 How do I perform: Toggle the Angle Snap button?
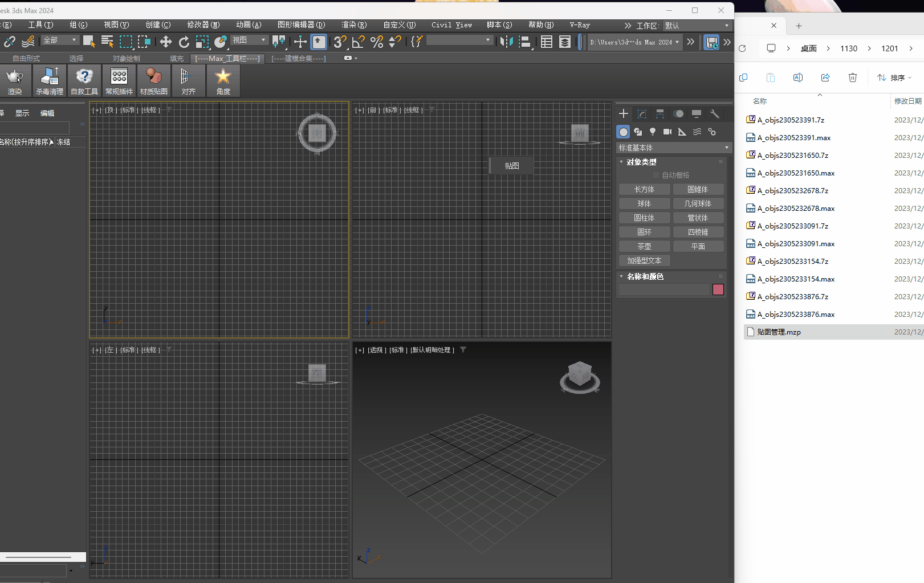tap(358, 42)
